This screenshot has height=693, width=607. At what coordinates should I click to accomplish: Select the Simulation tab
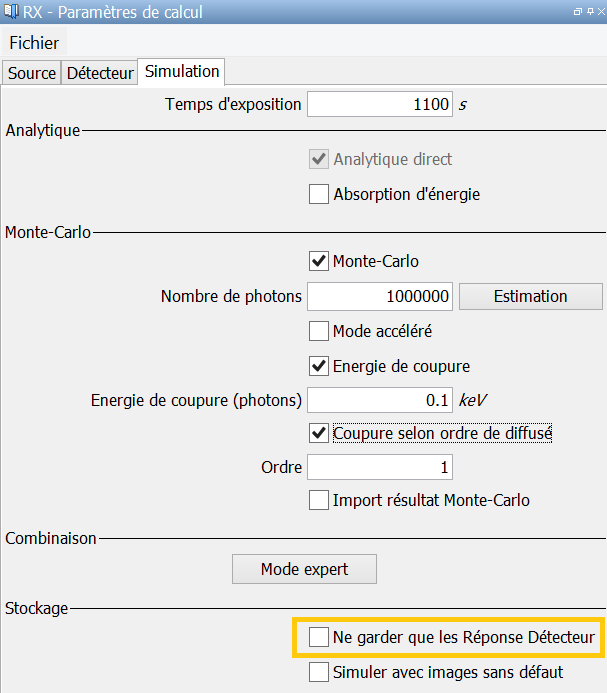click(x=182, y=72)
